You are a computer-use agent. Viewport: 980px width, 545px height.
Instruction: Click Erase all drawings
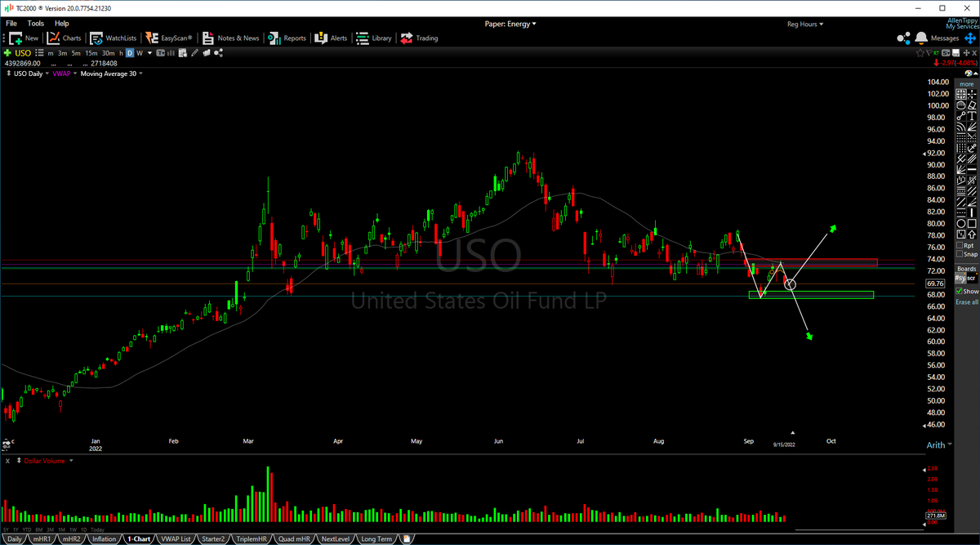(967, 302)
